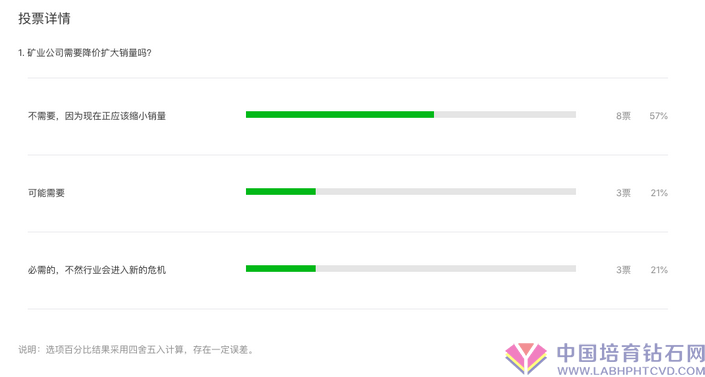Viewport: 705px width, 377px height.
Task: Choose option 不需要，因为现在正应该缩小销量
Action: click(97, 116)
